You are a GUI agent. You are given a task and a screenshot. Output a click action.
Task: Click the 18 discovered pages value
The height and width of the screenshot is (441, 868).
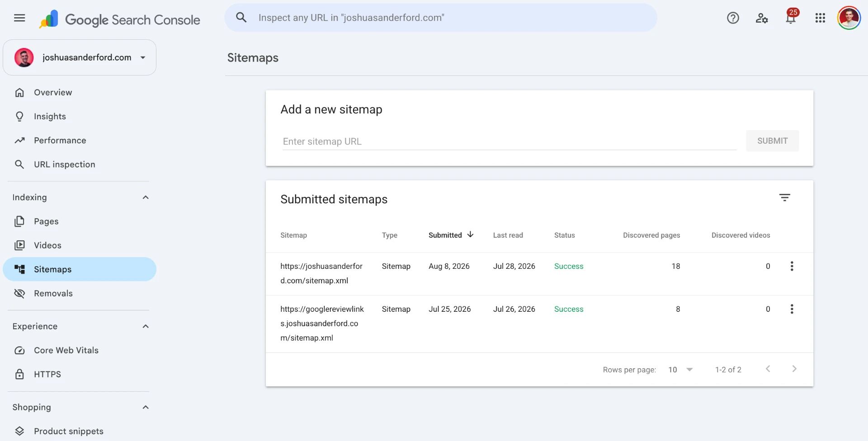click(675, 266)
